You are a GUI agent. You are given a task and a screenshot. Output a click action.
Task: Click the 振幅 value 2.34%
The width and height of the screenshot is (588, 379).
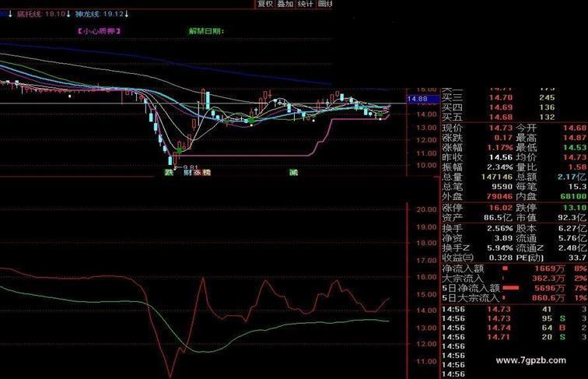point(500,167)
